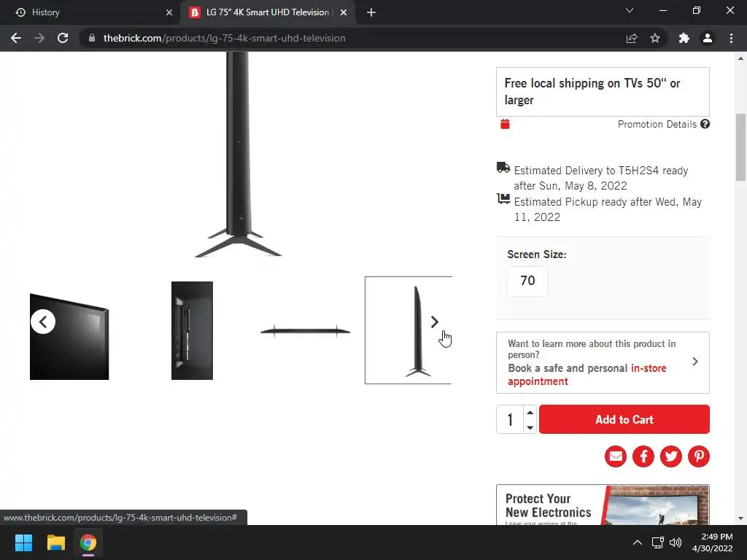Open Chrome extensions puzzle icon

[x=684, y=38]
